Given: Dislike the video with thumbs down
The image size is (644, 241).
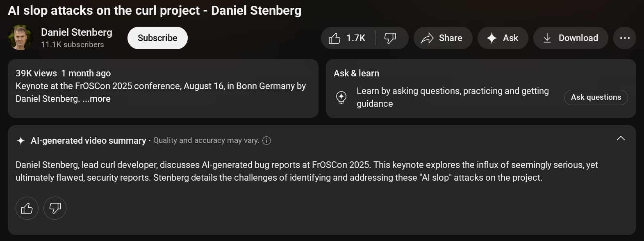Looking at the screenshot, I should click(390, 38).
